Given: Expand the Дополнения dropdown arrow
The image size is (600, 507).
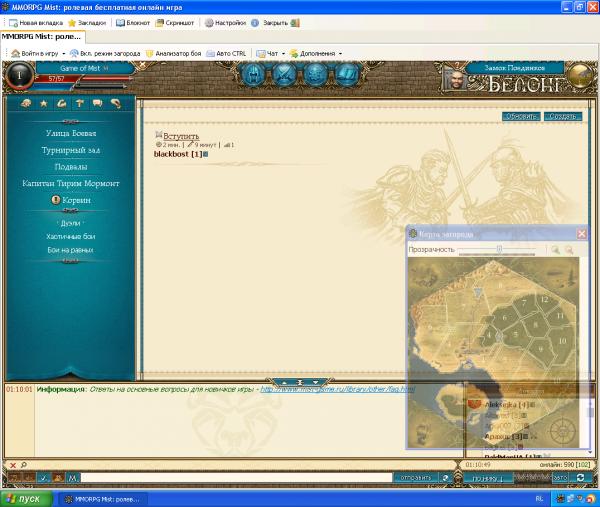Looking at the screenshot, I should (340, 54).
